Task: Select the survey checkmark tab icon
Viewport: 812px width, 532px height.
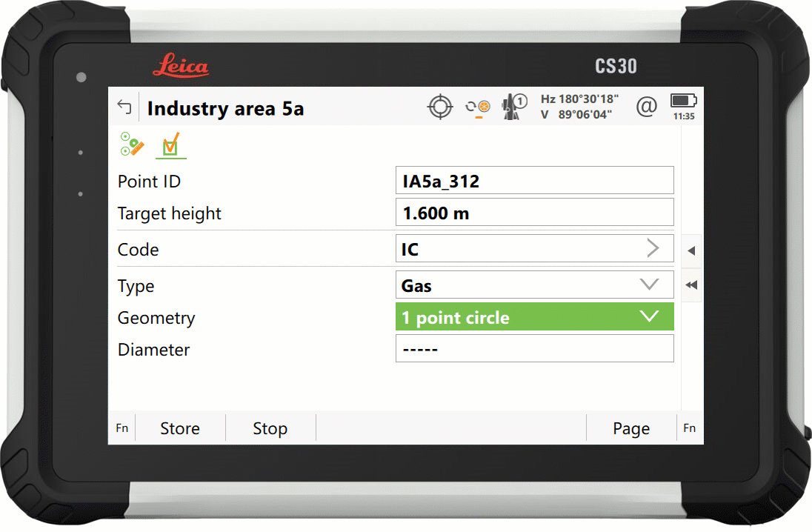Action: 170,145
